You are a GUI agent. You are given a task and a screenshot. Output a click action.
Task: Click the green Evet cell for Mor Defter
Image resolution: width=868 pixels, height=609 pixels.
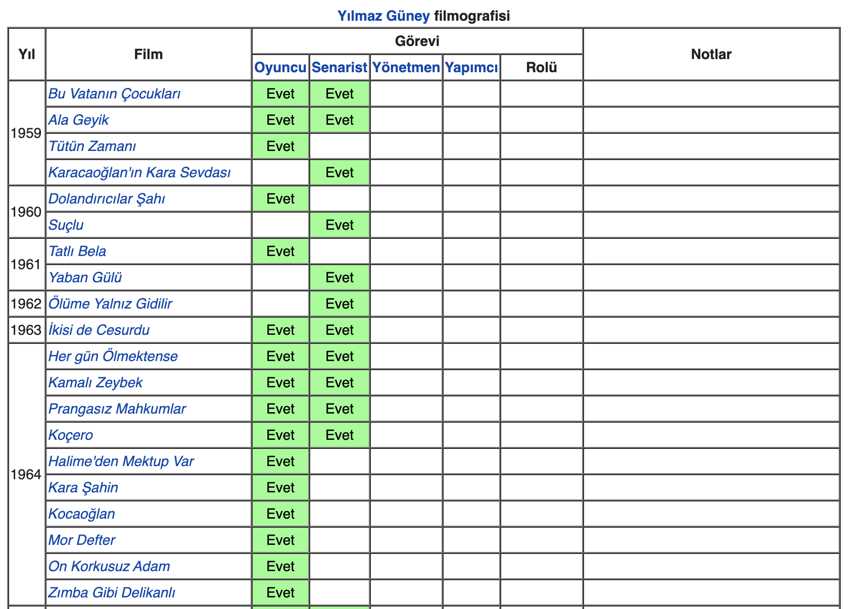tap(280, 540)
